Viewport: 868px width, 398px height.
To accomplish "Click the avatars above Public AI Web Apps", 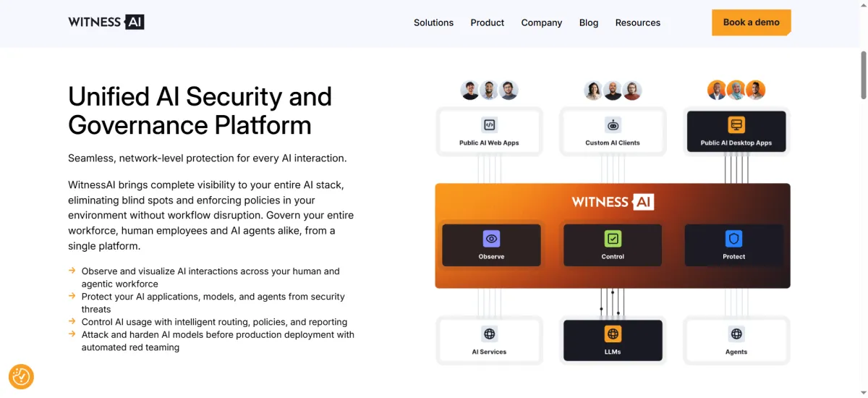I will click(490, 90).
